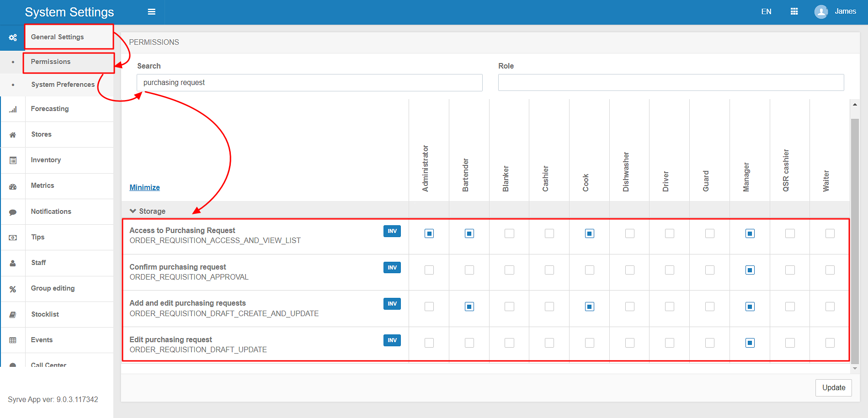The image size is (868, 418).
Task: Click the permissions search input field
Action: 309,83
